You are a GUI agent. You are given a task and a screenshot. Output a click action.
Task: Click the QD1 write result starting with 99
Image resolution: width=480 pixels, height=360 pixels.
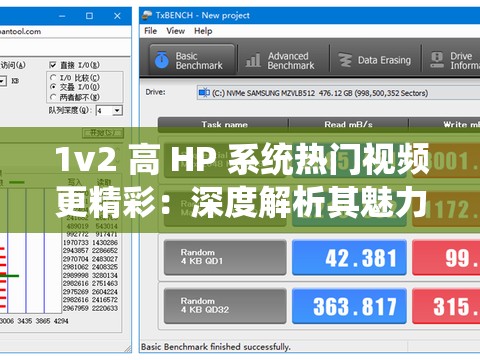tap(446, 257)
